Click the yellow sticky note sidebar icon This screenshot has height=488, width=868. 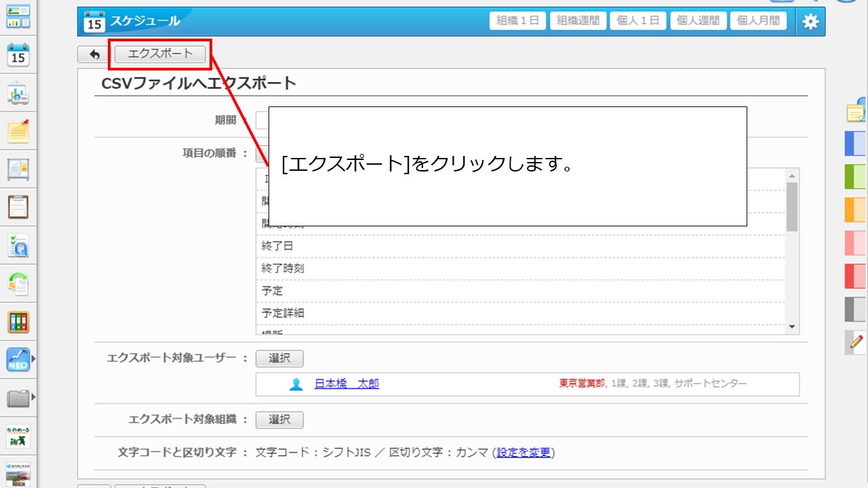[x=18, y=131]
